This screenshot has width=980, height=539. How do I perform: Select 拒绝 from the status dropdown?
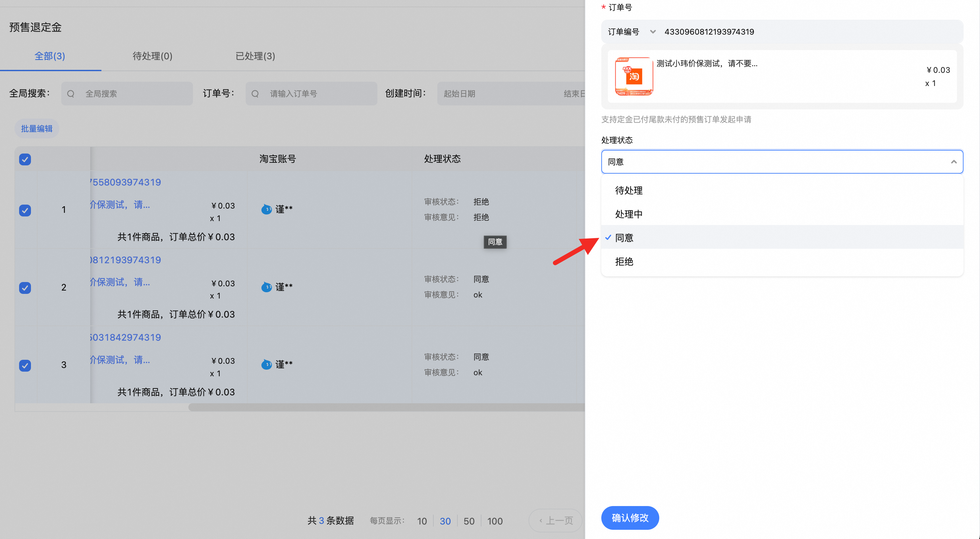[x=624, y=262]
